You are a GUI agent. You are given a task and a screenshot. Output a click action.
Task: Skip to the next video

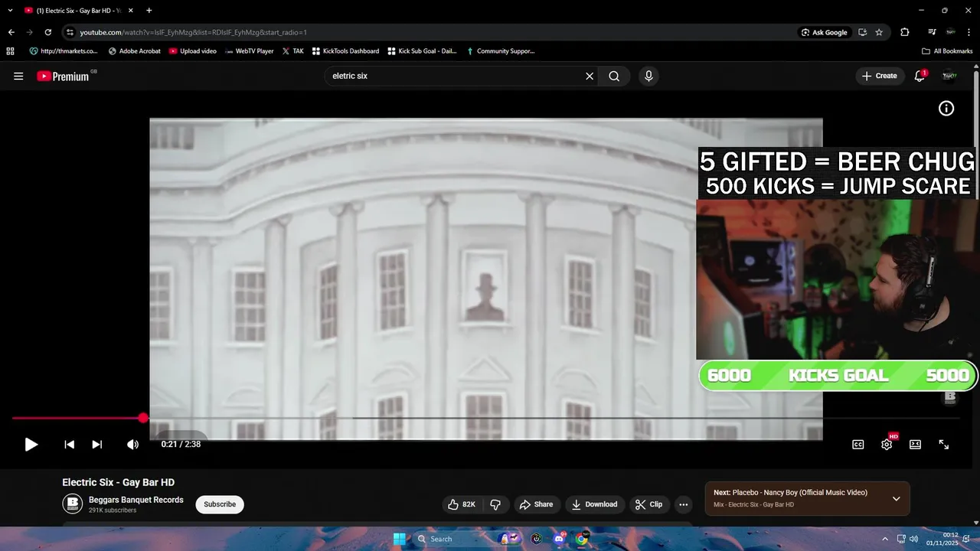[x=97, y=445]
